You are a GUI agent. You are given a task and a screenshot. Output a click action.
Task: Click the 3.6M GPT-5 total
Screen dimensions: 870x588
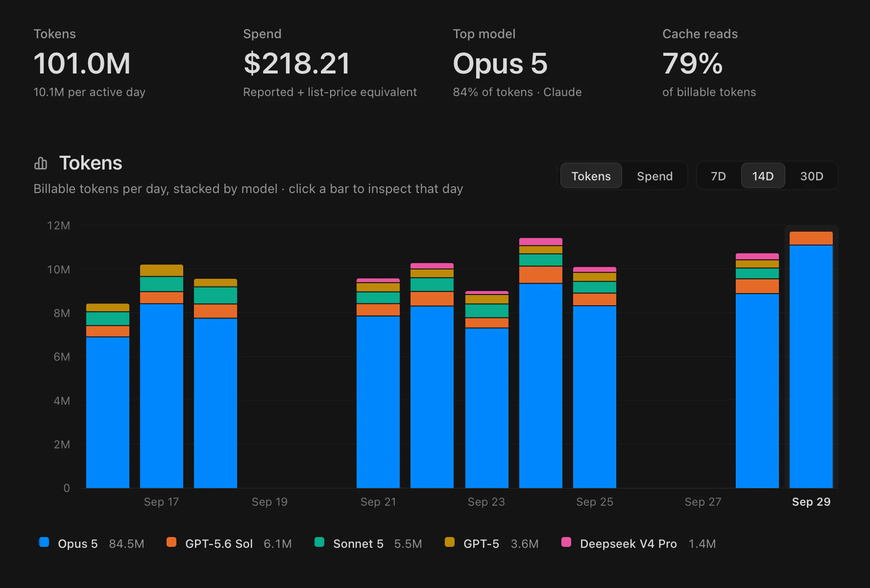[x=525, y=544]
